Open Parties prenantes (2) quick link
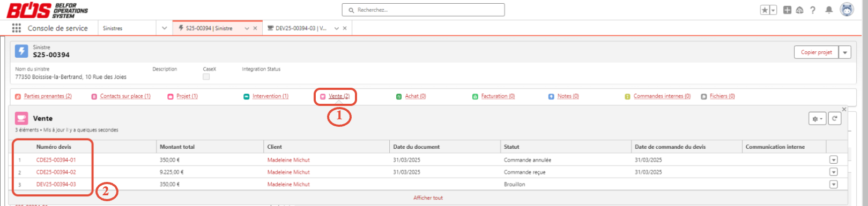Screen dimensions: 868x206 tap(48, 96)
